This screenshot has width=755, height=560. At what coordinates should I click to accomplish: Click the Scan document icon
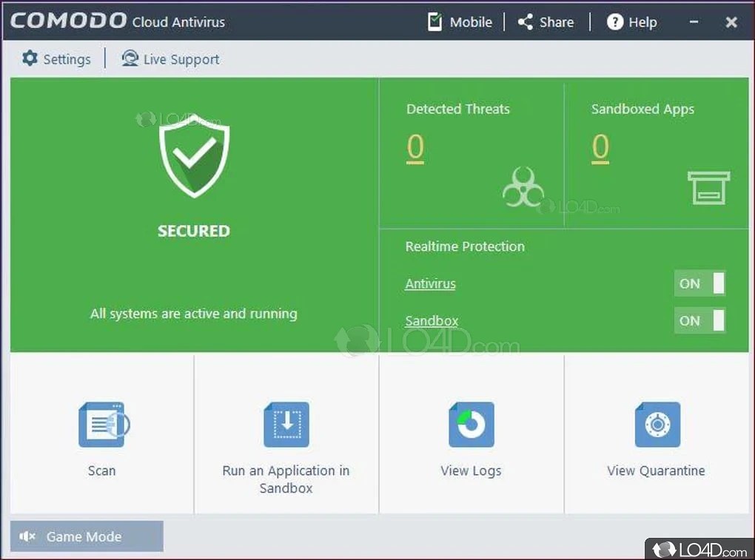click(104, 425)
